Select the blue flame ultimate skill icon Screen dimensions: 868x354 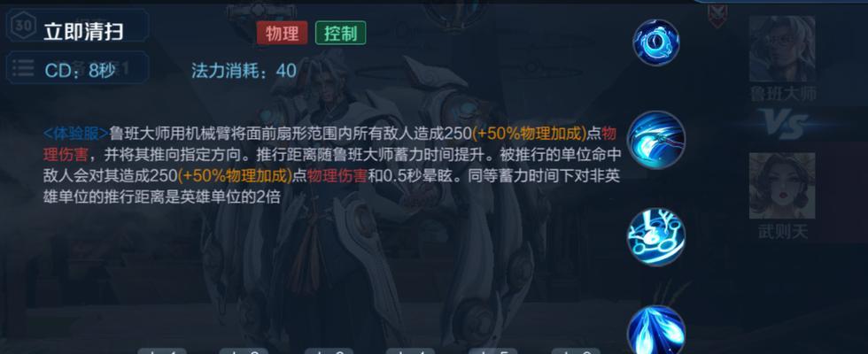tap(656, 331)
